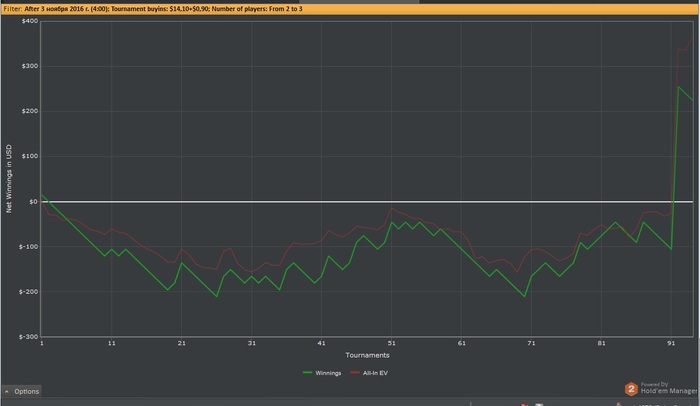Click the '$400' y-axis label
This screenshot has width=700, height=406.
tap(30, 21)
